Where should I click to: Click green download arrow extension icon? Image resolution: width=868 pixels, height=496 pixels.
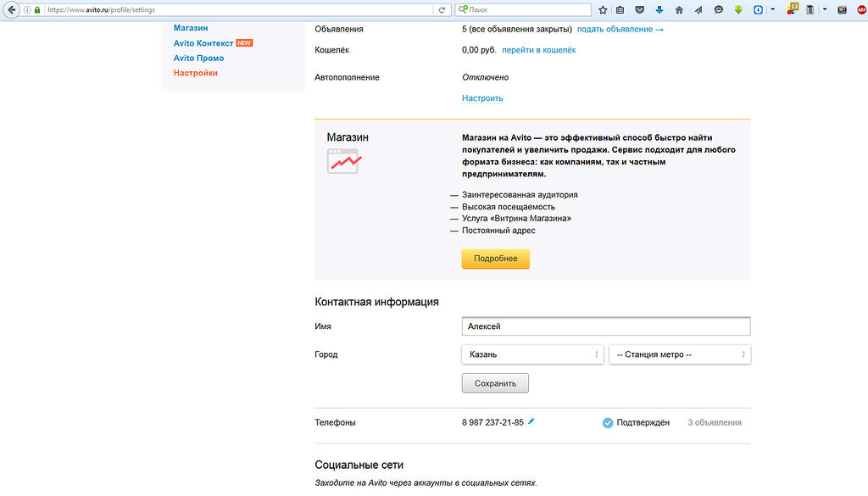point(738,10)
